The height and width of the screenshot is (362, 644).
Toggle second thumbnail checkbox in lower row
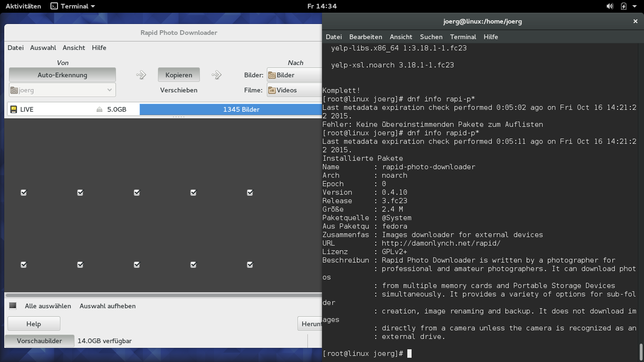pos(80,264)
